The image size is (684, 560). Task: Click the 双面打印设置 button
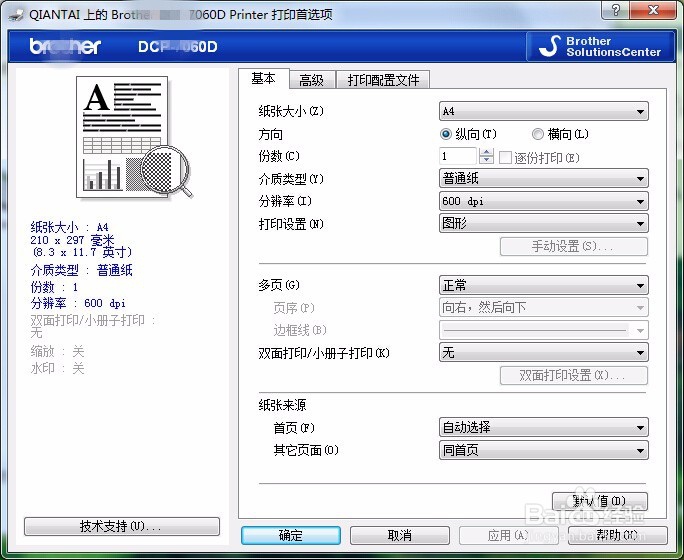(x=574, y=376)
